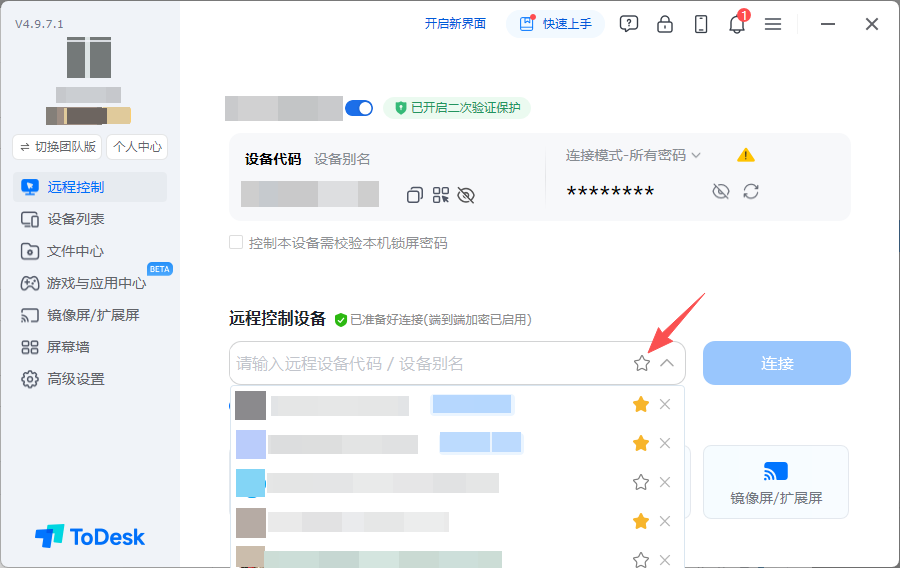Collapse the device history list chevron
The image size is (900, 568).
(x=666, y=363)
